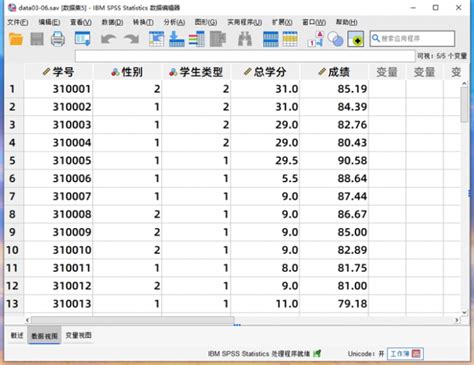The image size is (474, 365).
Task: Click the blue-grid Split File icon
Action: (x=270, y=39)
